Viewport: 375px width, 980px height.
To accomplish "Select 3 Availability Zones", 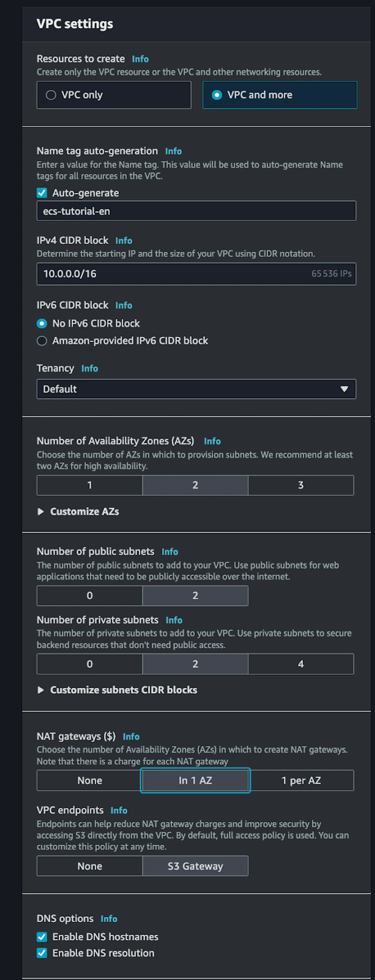I will [301, 485].
